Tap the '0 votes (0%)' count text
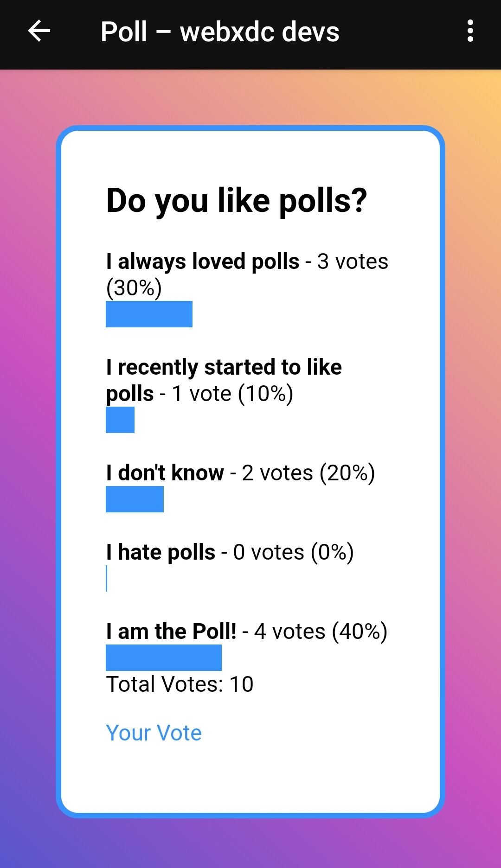This screenshot has height=868, width=501. pyautogui.click(x=293, y=552)
